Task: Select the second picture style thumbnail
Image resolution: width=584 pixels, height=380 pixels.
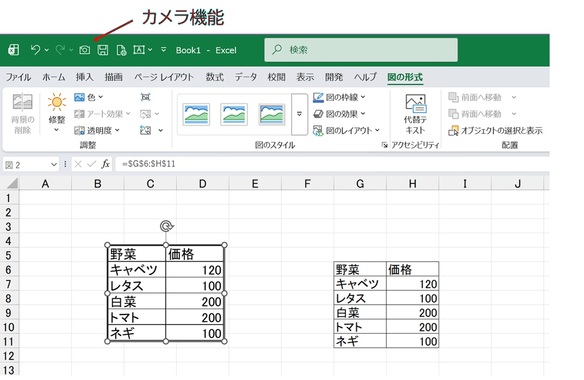Action: [234, 114]
